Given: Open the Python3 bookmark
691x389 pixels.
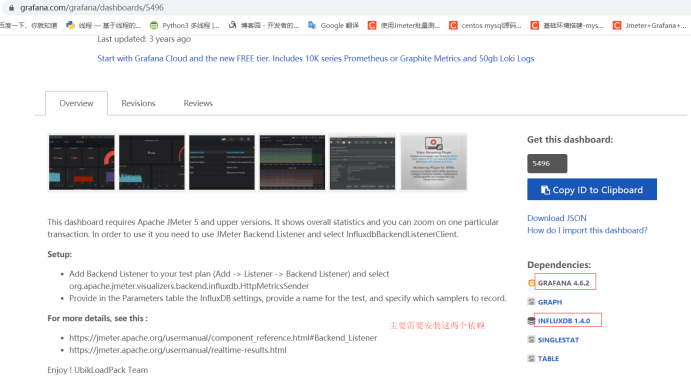Looking at the screenshot, I should pyautogui.click(x=184, y=26).
